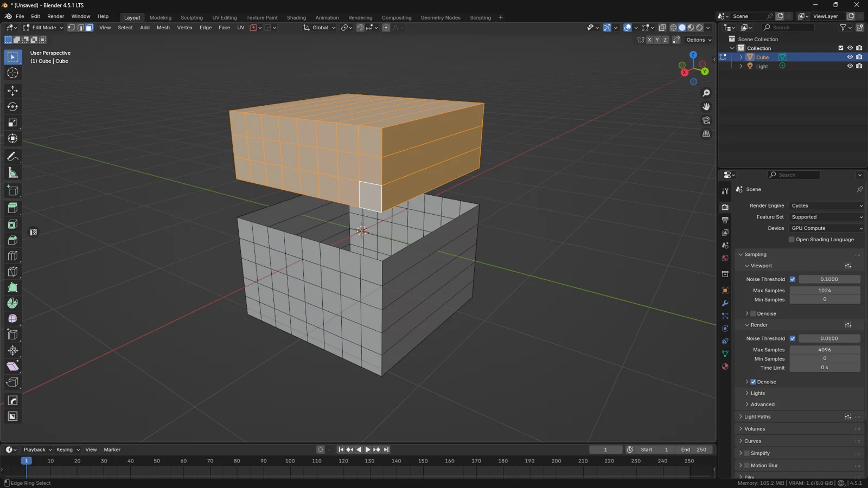This screenshot has width=868, height=488.
Task: Click the End frame 250 field
Action: point(694,450)
